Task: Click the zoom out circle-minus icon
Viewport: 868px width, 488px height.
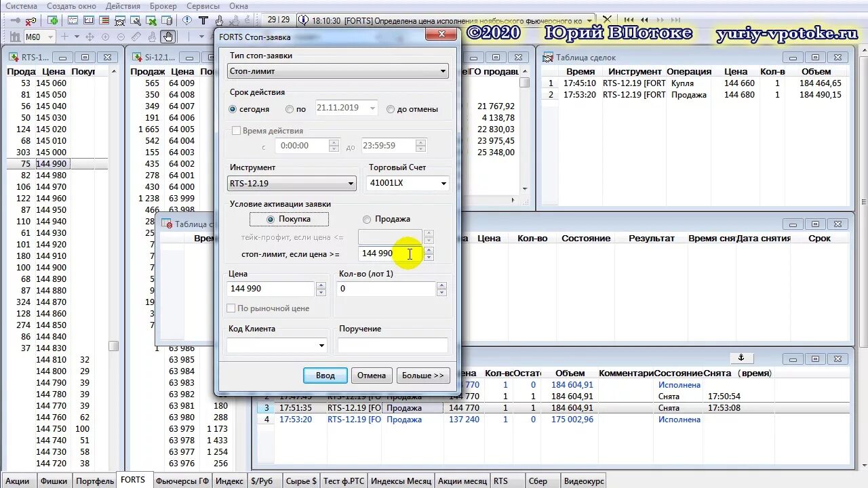Action: 121,37
